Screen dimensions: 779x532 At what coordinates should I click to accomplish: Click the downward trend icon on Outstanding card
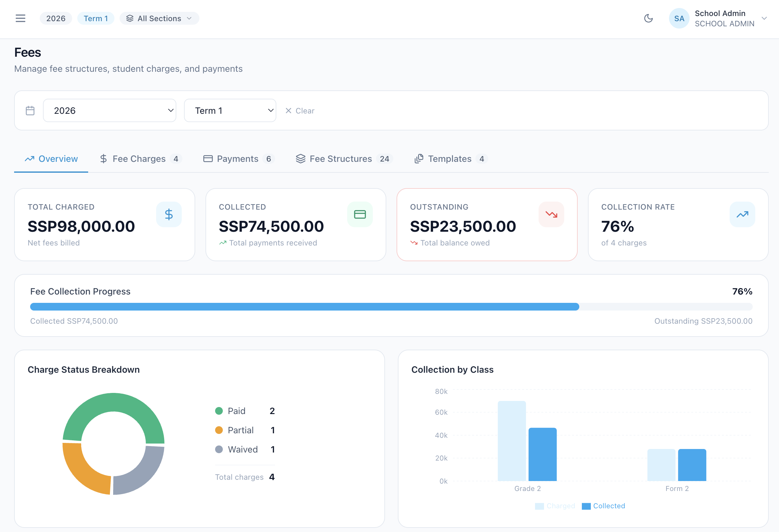(x=551, y=214)
